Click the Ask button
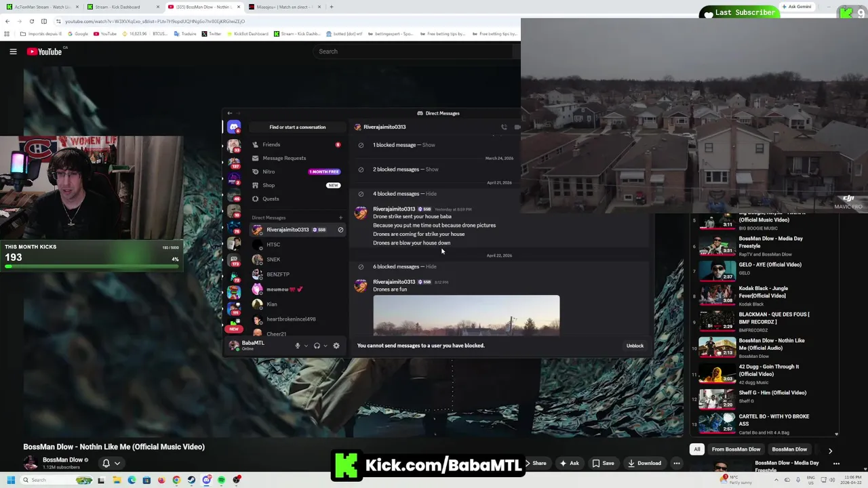The width and height of the screenshot is (868, 488). 569,464
